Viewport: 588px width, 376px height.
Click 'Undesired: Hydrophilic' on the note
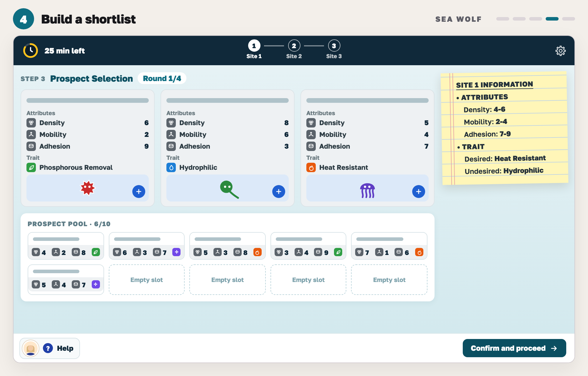tap(504, 171)
